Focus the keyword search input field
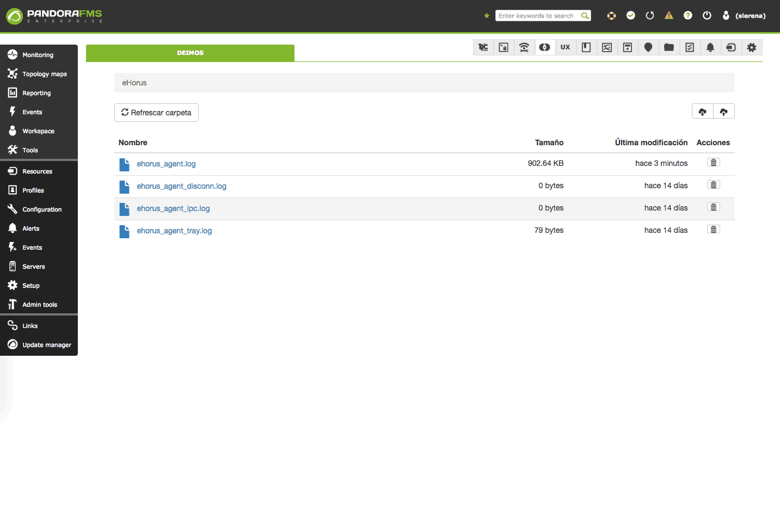Viewport: 780px width, 532px height. [x=538, y=16]
